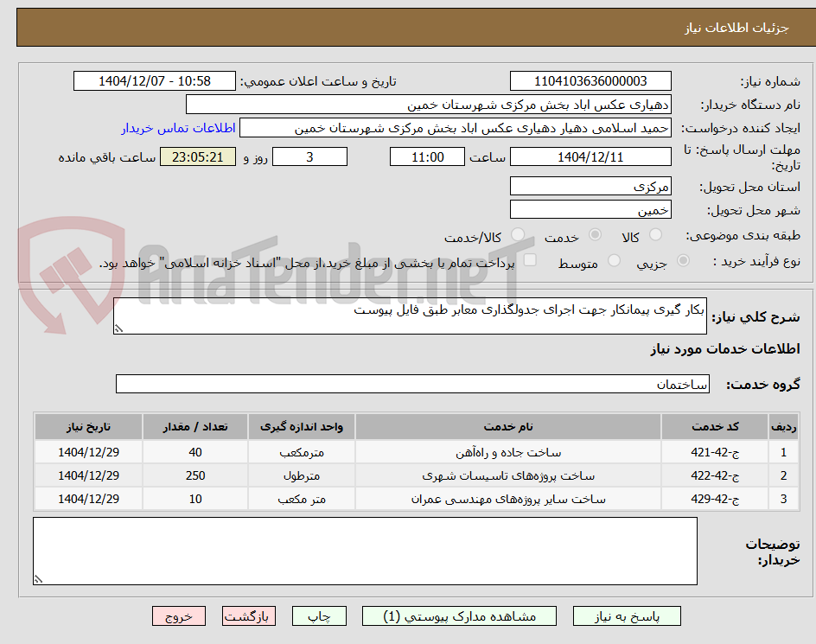The width and height of the screenshot is (816, 644).
Task: Click the buyer notes textarea's lower-left handle
Action: pos(39,579)
